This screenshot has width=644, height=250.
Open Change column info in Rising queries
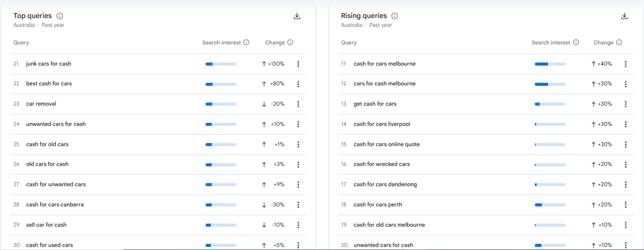click(619, 43)
